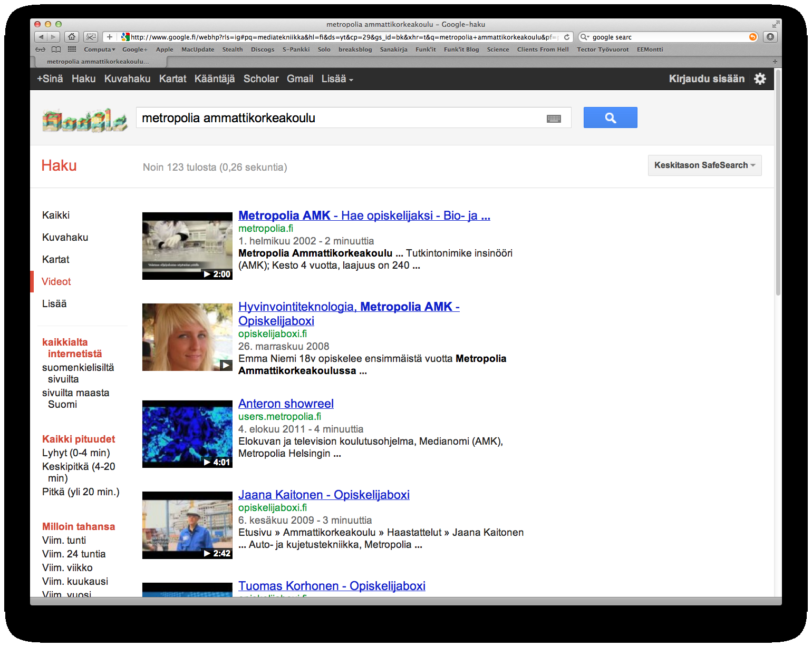Viewport: 812px width, 647px height.
Task: Open the home page via house icon
Action: (72, 37)
